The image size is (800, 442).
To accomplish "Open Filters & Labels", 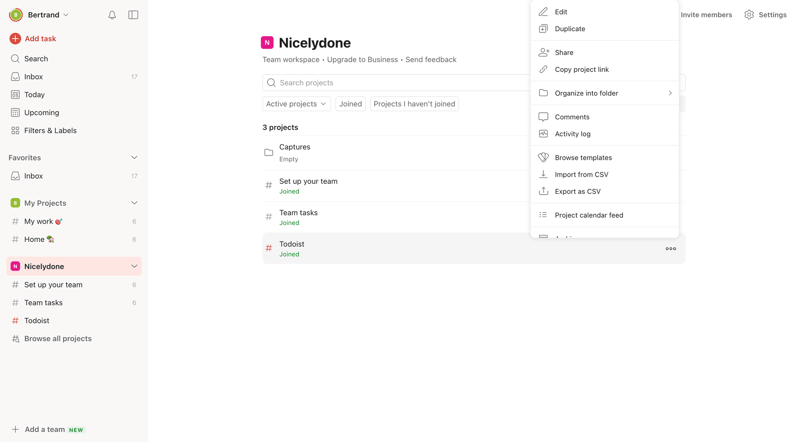I will click(x=51, y=130).
